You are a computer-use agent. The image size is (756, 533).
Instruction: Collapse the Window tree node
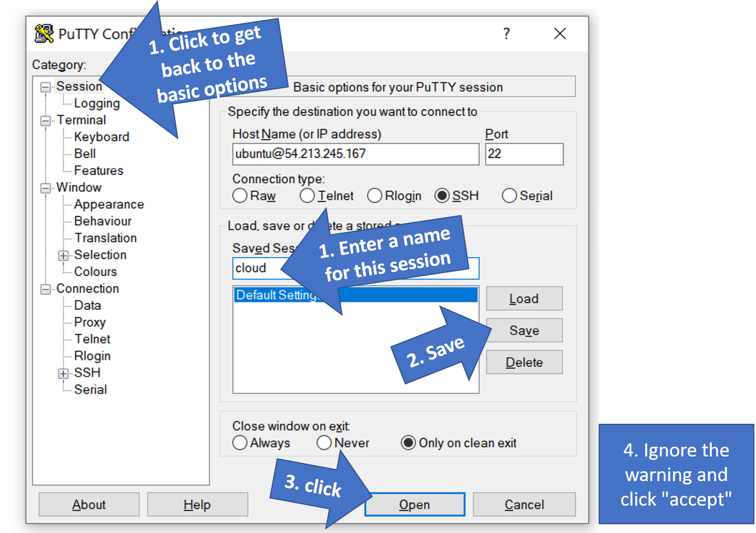[x=46, y=188]
